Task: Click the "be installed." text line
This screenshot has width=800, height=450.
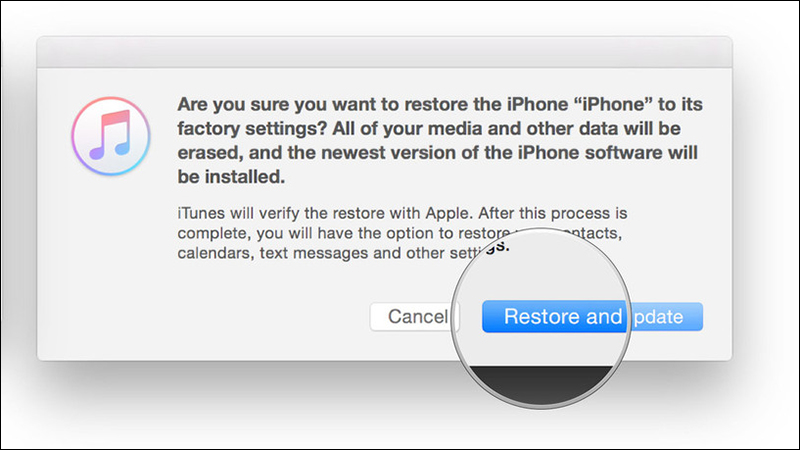Action: click(231, 177)
